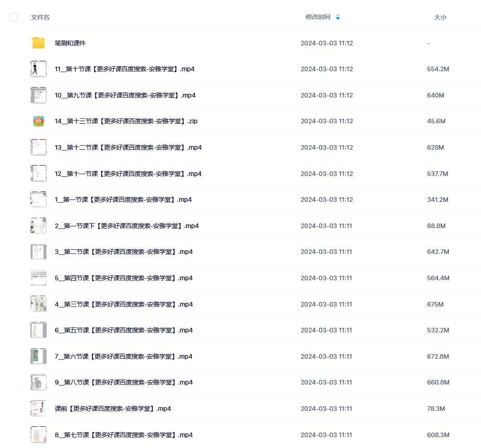Select the 9_第八节课 file row
This screenshot has height=448, width=481.
tap(256, 382)
